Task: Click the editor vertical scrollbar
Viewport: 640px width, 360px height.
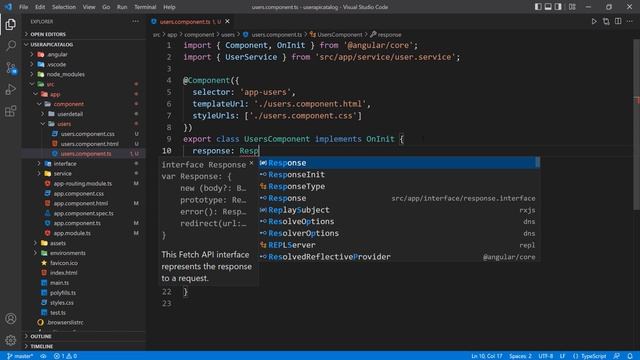Action: pyautogui.click(x=636, y=124)
